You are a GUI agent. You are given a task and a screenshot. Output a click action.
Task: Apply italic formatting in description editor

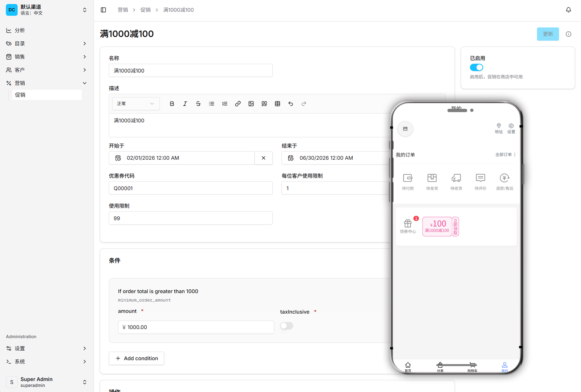point(185,104)
